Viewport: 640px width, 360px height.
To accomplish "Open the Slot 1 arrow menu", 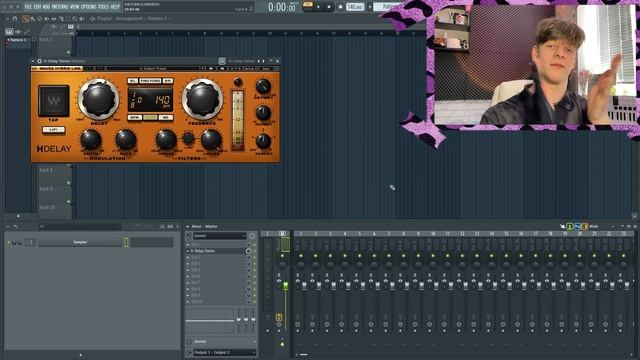I will pos(188,245).
